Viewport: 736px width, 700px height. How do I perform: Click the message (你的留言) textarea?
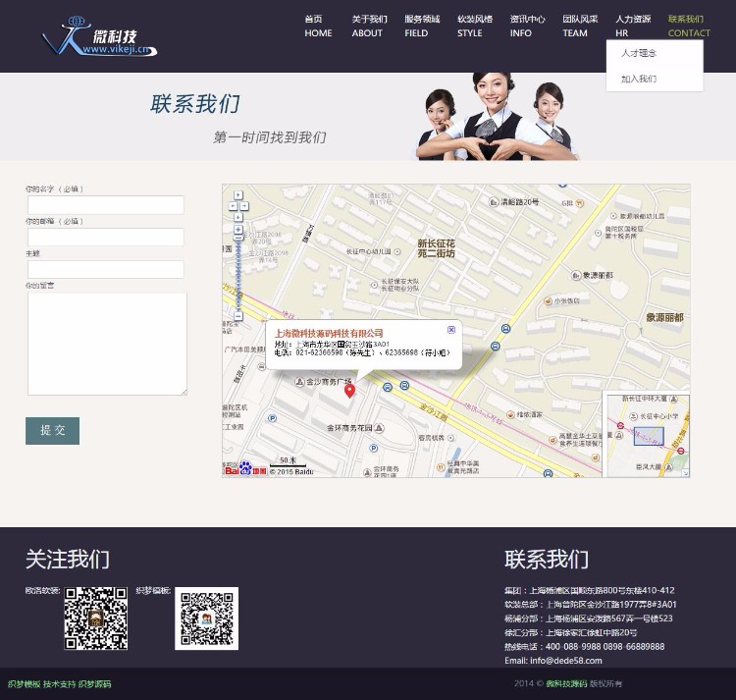pyautogui.click(x=107, y=344)
